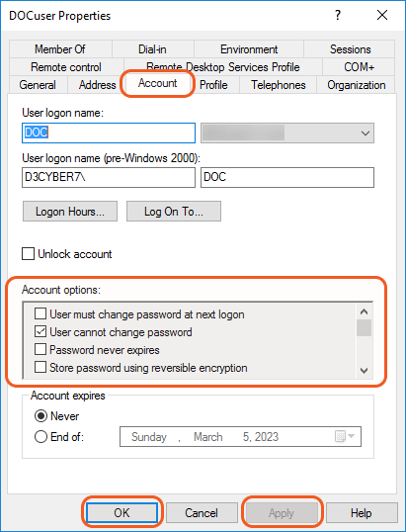Viewport: 406px width, 532px height.
Task: Enable Password never expires option
Action: click(x=41, y=349)
